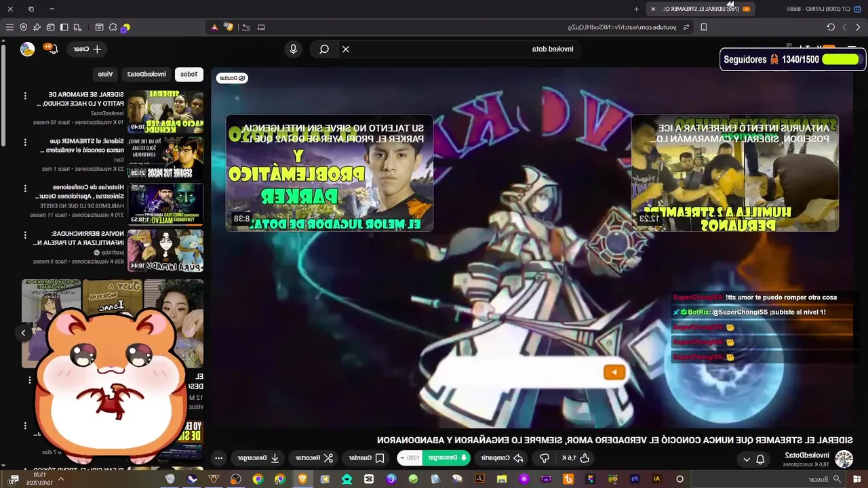Screen dimensions: 868x488
Task: Click the magnifier search button
Action: coord(324,49)
